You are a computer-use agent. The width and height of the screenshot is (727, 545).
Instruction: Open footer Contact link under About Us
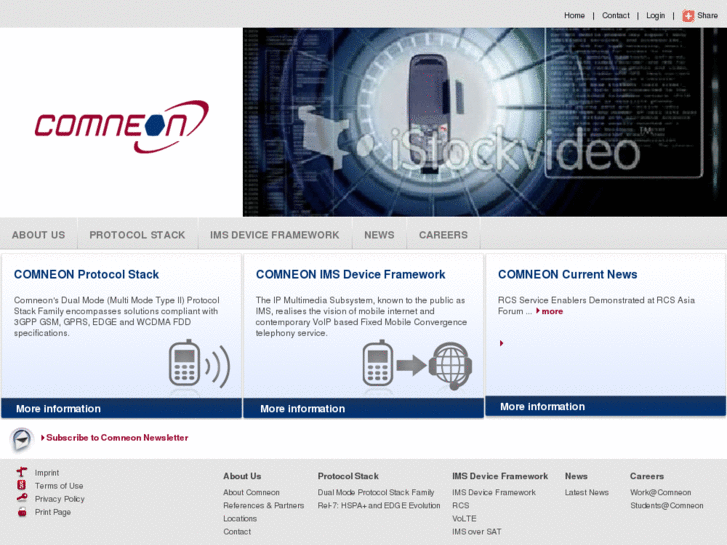point(237,532)
